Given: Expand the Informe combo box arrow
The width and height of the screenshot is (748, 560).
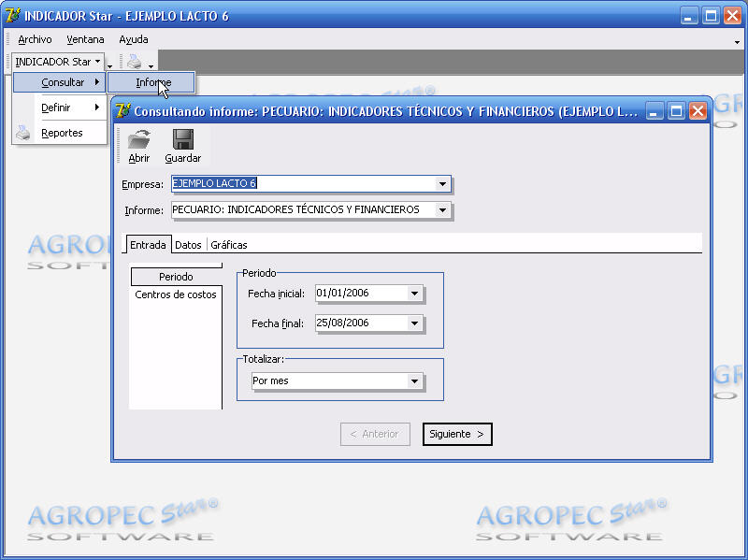Looking at the screenshot, I should click(442, 209).
